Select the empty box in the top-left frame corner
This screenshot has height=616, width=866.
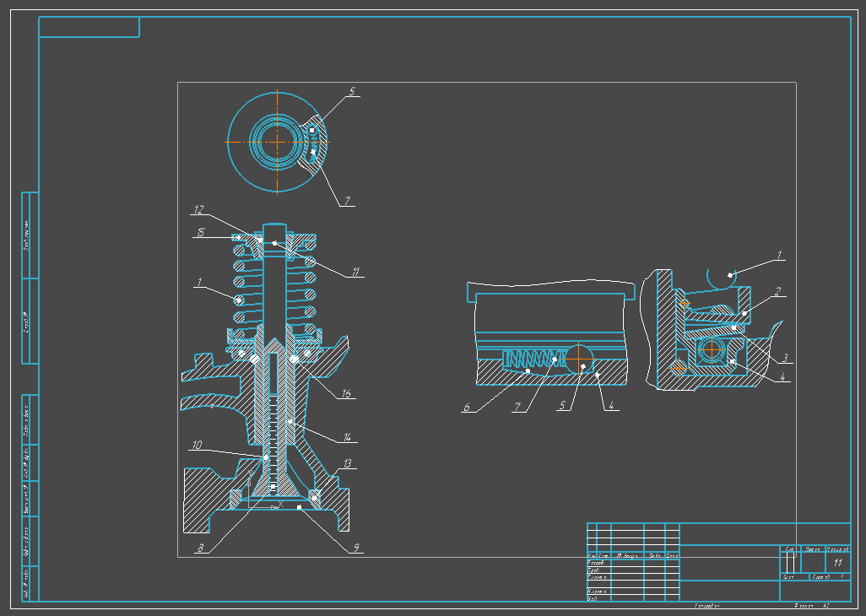click(x=89, y=27)
